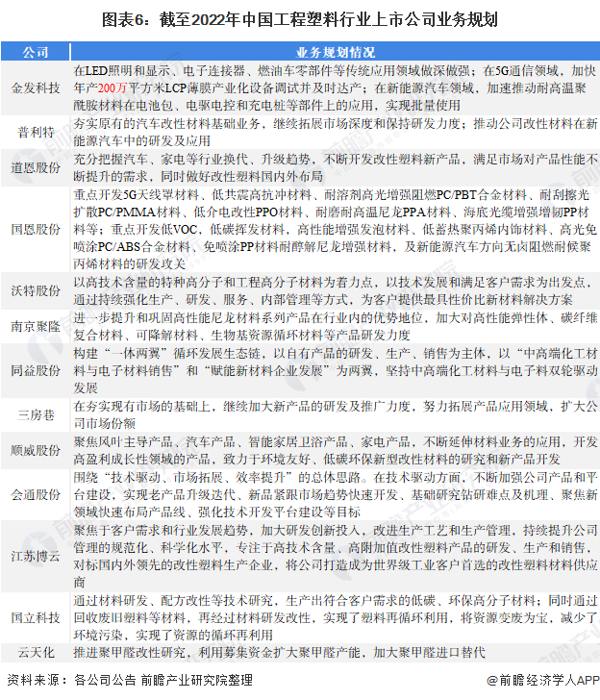Select company cell '国立科技'
600x700 pixels.
click(36, 617)
